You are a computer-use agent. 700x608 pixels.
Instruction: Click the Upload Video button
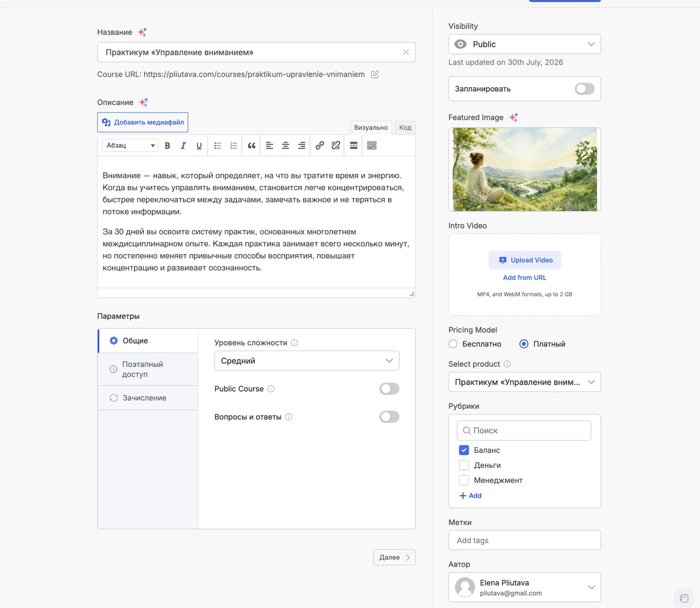tap(524, 260)
